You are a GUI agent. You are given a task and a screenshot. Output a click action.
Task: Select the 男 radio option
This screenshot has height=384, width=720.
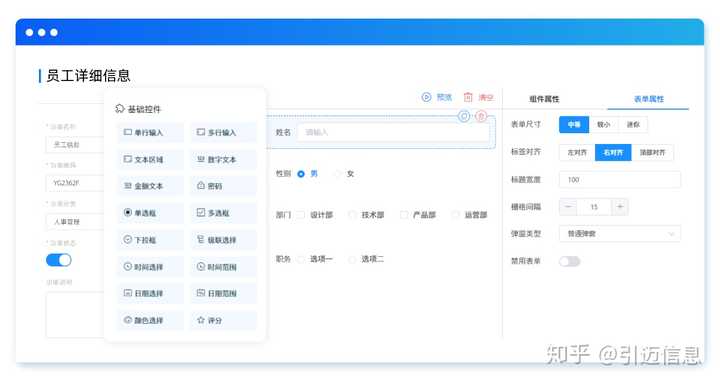point(301,174)
